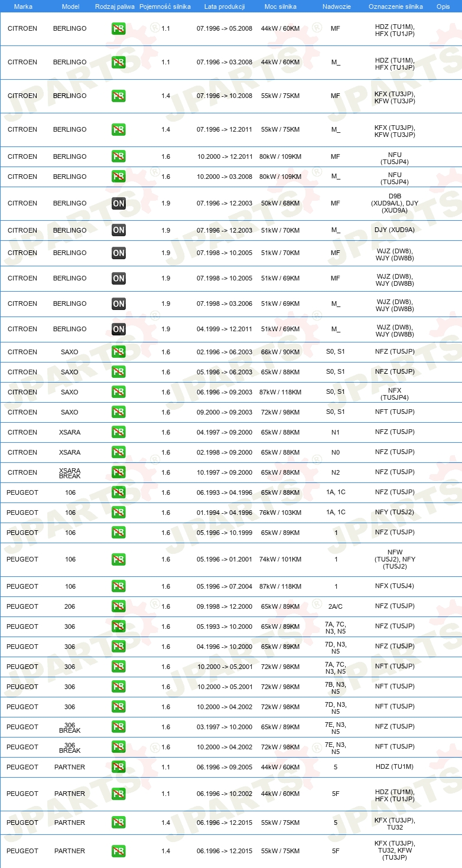Screen dimensions: 462x868
Task: Click "306 BREAK" model cell dated 10.2000 -> 04.2002
Action: click(70, 748)
